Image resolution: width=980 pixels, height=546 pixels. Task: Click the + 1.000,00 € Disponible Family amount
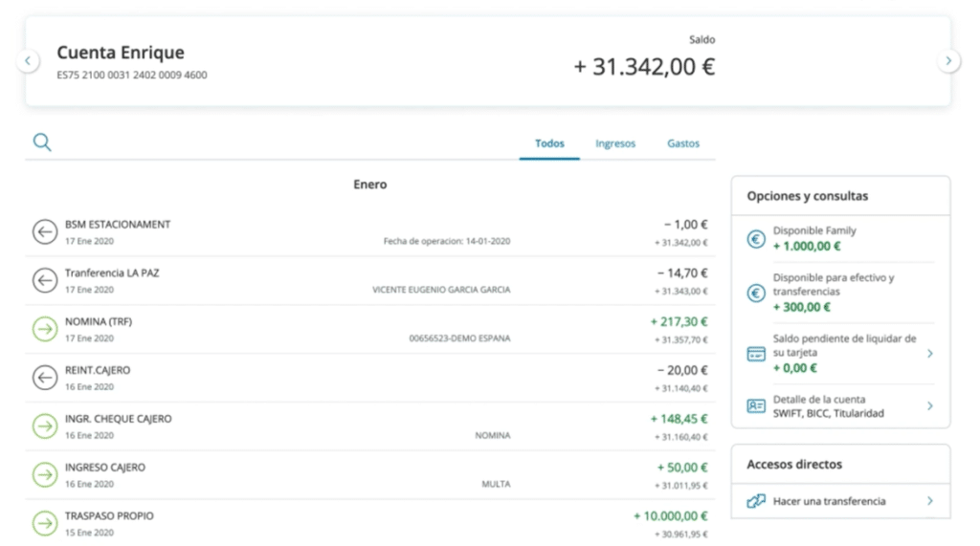point(807,246)
